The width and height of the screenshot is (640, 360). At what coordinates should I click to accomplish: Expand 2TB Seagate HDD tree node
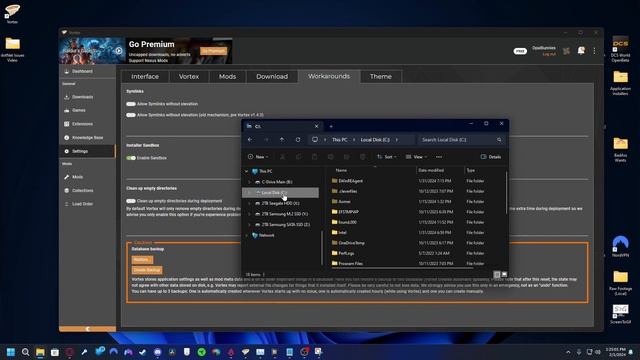[249, 203]
